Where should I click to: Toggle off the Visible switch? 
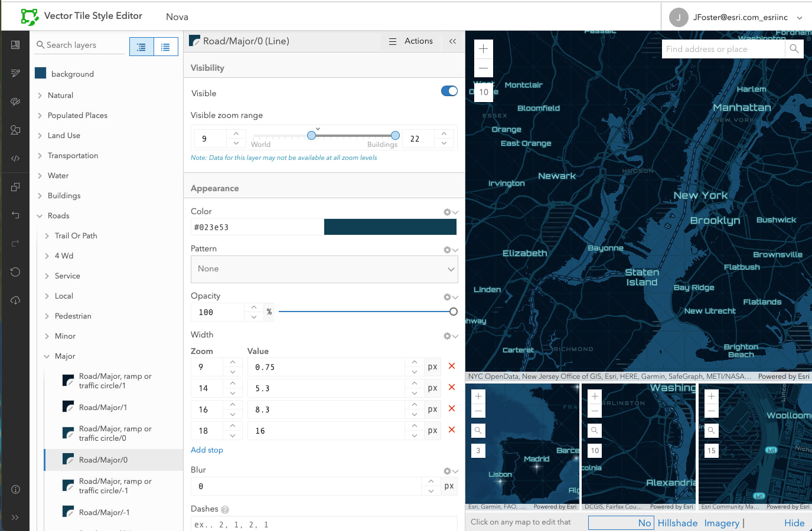pos(449,91)
